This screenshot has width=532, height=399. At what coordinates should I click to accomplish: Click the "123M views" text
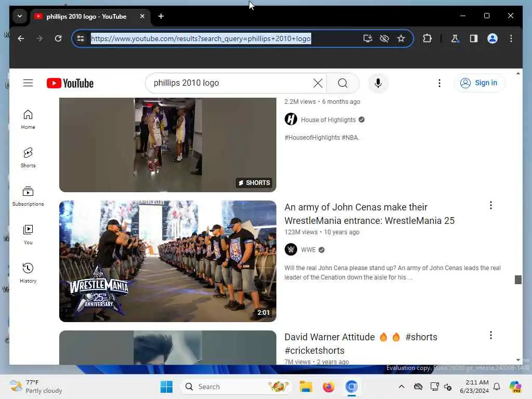(x=301, y=232)
